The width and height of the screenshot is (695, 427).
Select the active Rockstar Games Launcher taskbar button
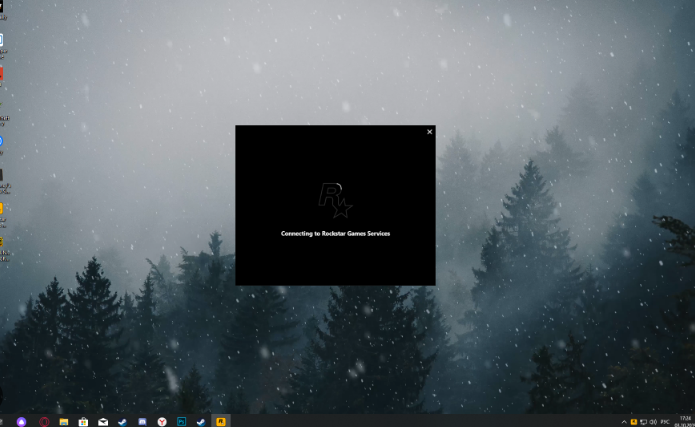click(x=220, y=422)
